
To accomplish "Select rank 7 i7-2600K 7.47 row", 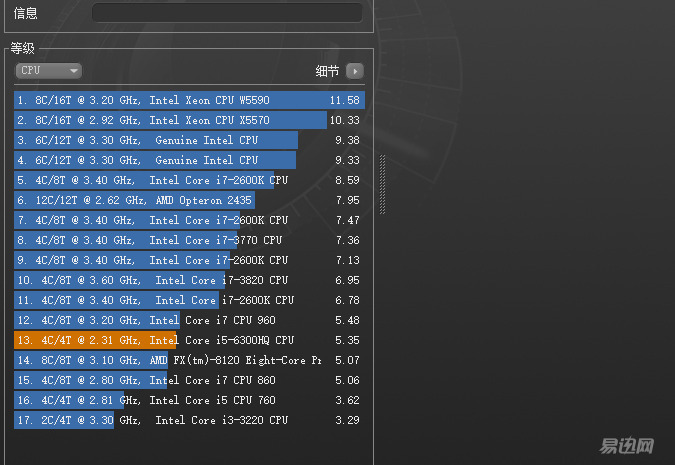I will click(189, 220).
